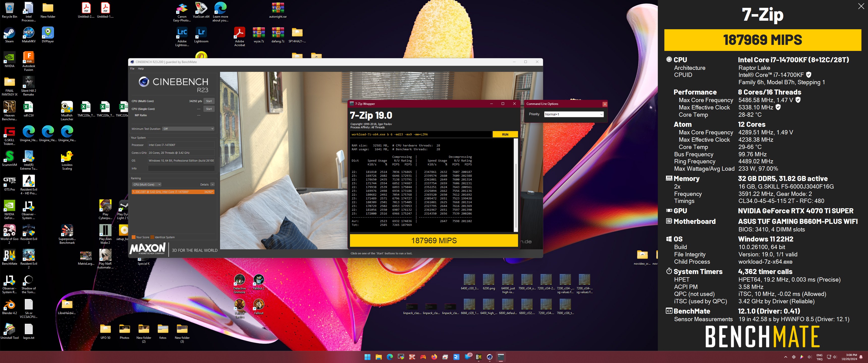Select the Adobe Acrobat desktop icon

pyautogui.click(x=239, y=37)
